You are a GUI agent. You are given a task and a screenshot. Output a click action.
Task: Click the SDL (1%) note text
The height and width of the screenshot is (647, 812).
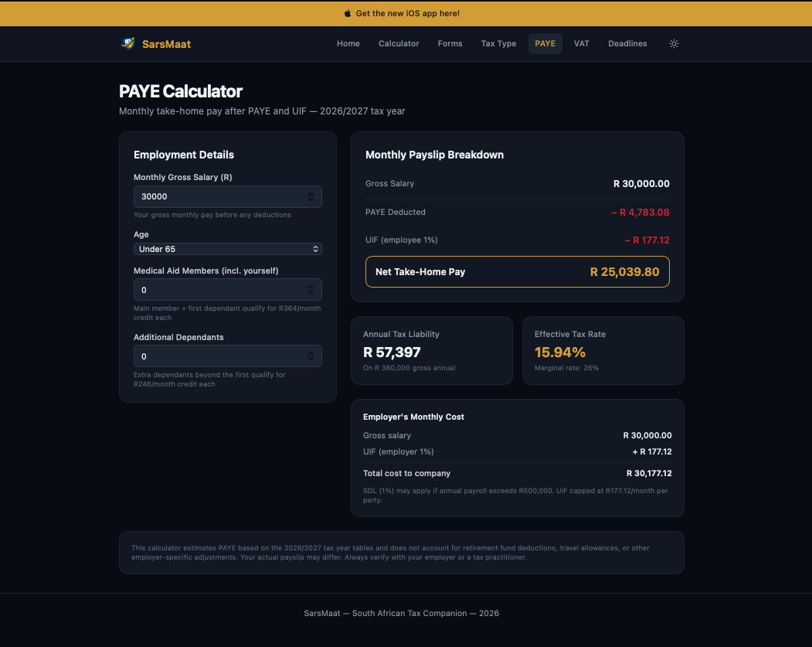pyautogui.click(x=515, y=495)
